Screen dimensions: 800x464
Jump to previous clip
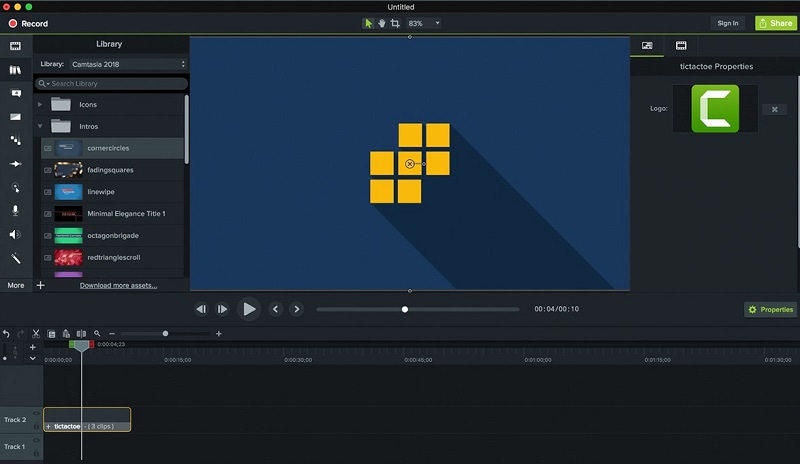click(276, 309)
